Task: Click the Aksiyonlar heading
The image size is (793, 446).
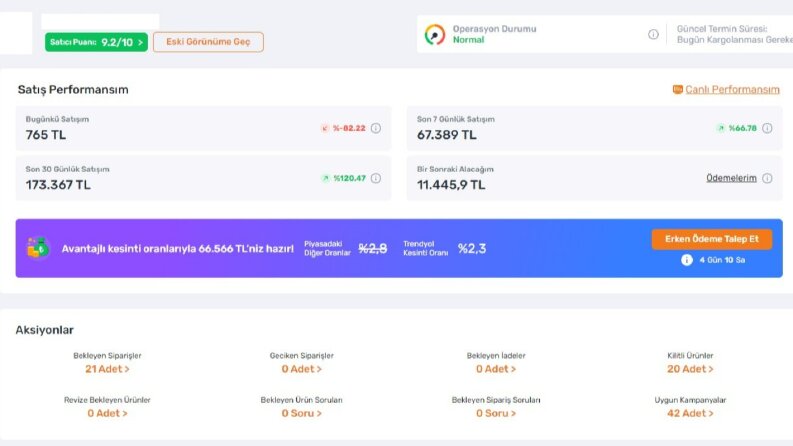Action: [45, 330]
